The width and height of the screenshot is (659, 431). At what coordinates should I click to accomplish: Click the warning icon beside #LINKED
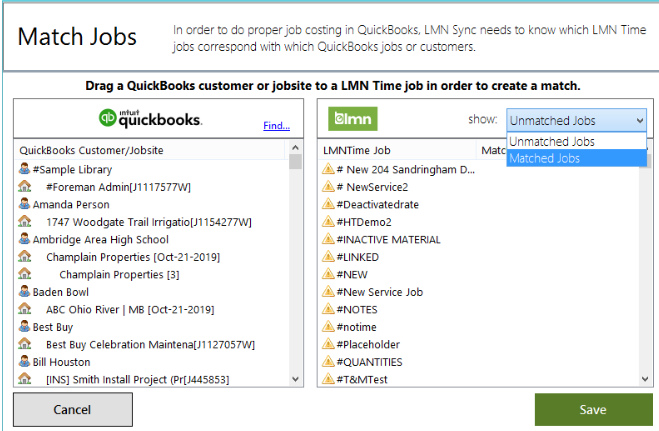pyautogui.click(x=328, y=256)
